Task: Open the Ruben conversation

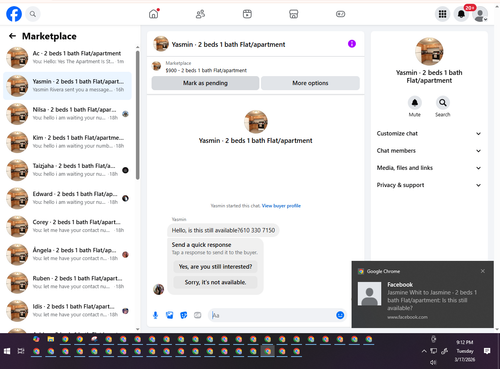Action: [x=68, y=283]
